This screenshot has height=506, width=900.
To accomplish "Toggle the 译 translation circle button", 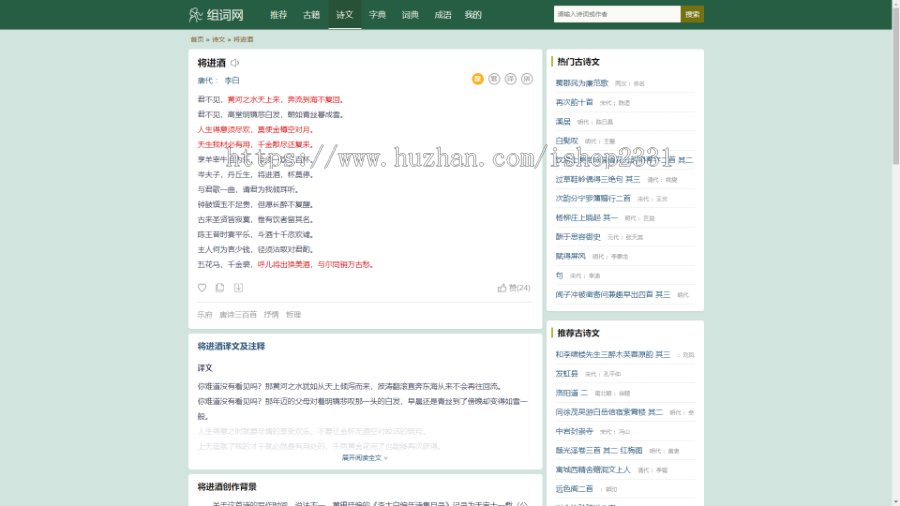I will click(x=510, y=79).
